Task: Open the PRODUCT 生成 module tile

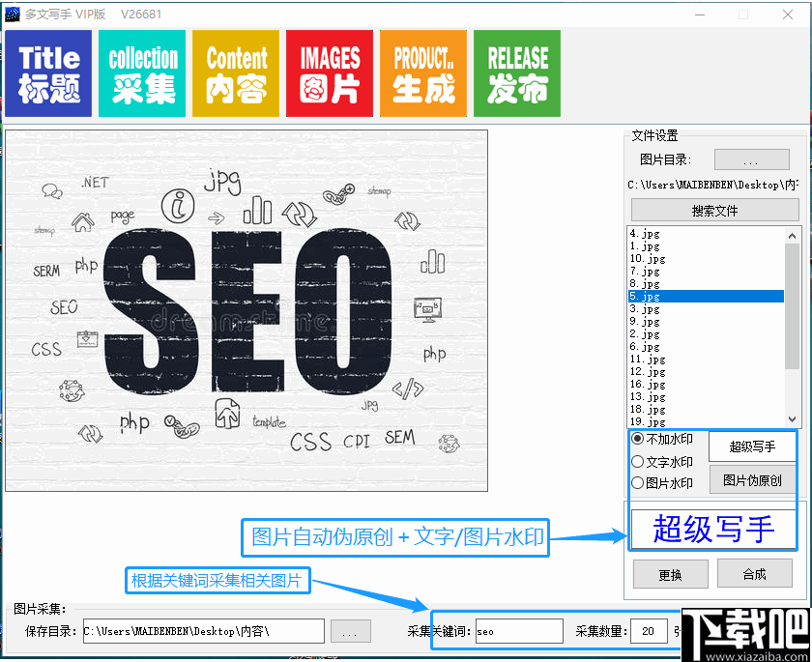Action: tap(423, 73)
